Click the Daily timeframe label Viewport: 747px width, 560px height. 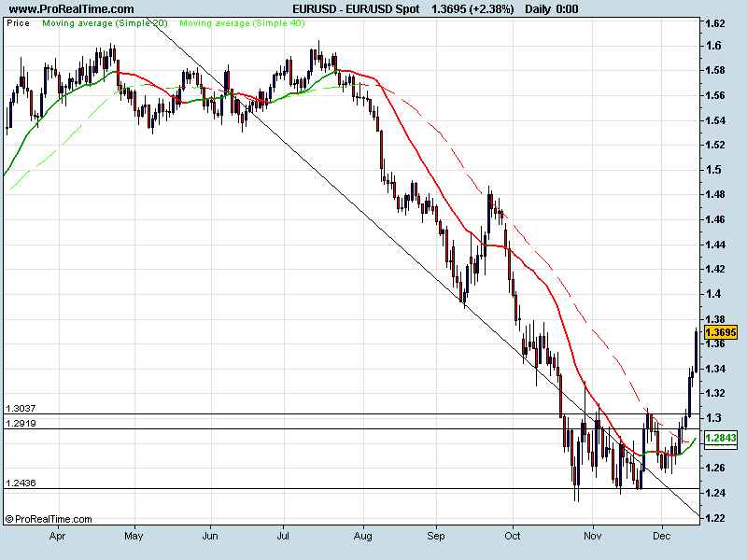(x=538, y=8)
